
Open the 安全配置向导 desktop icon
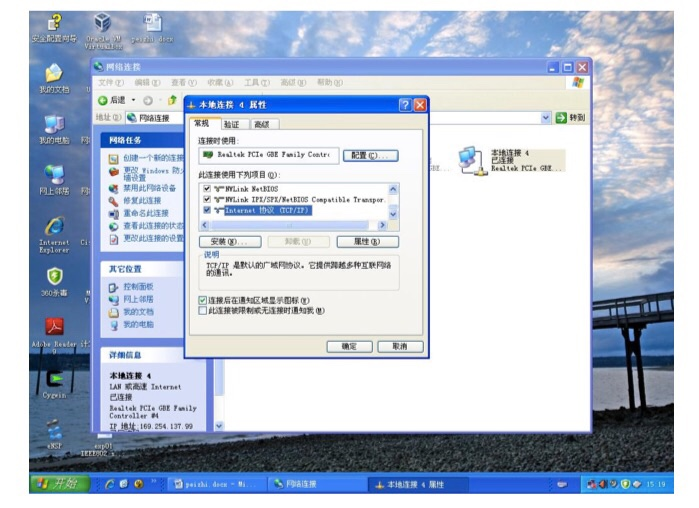pyautogui.click(x=54, y=27)
